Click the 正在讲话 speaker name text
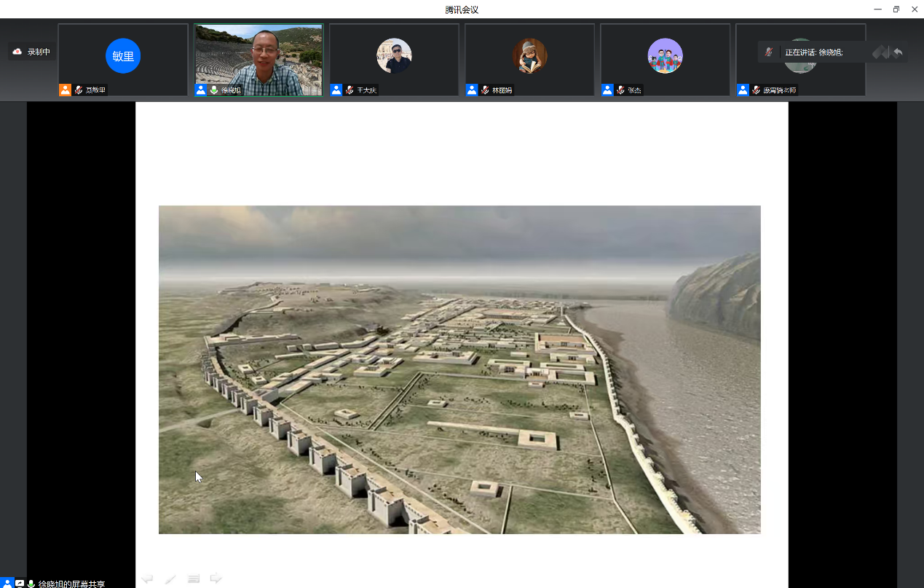Viewport: 924px width, 588px height. [813, 52]
